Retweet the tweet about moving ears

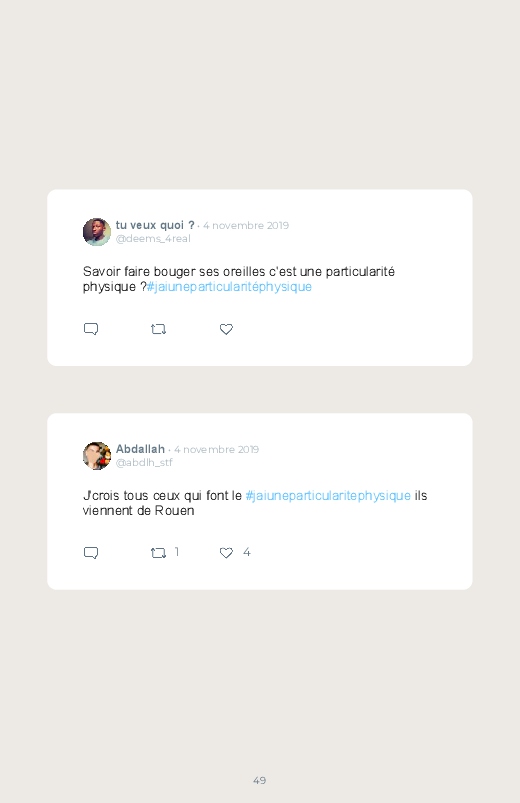(x=158, y=329)
